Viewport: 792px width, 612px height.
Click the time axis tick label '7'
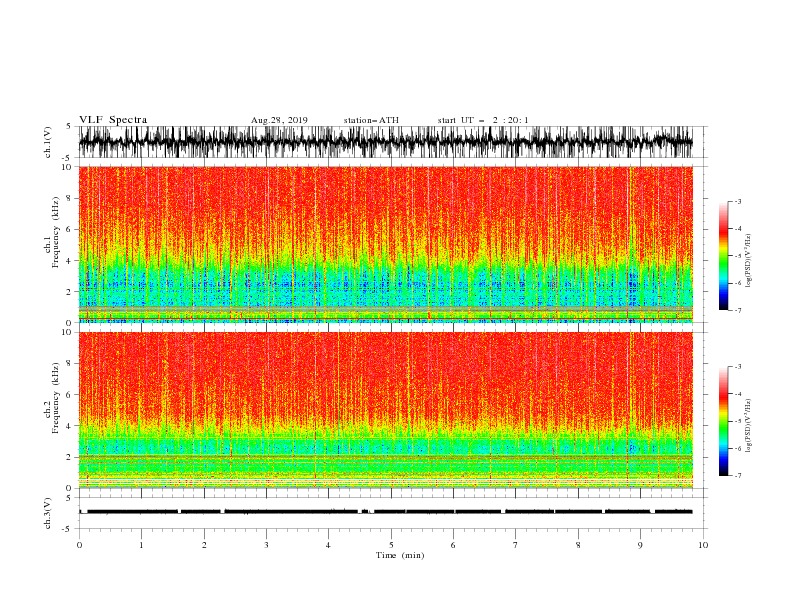(x=516, y=545)
